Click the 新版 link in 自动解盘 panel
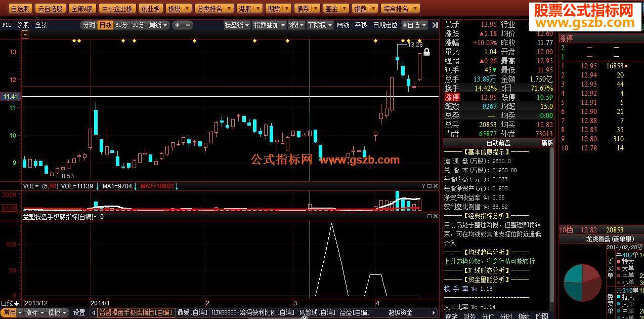 point(548,143)
